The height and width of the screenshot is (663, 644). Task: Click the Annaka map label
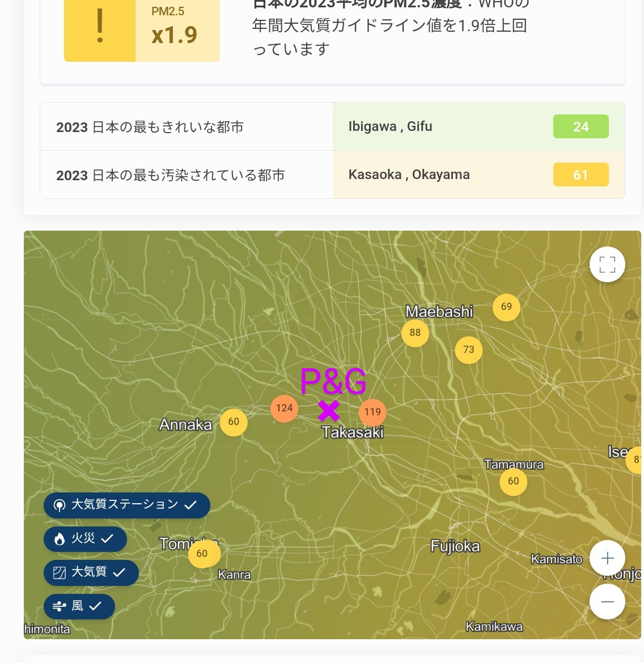(x=185, y=424)
